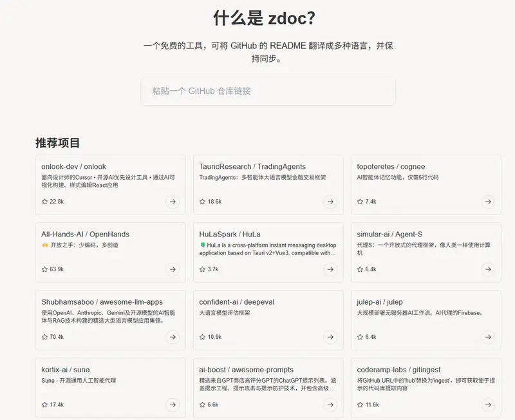The height and width of the screenshot is (420, 515).
Task: Open TradingAgents card arrow button
Action: point(330,202)
